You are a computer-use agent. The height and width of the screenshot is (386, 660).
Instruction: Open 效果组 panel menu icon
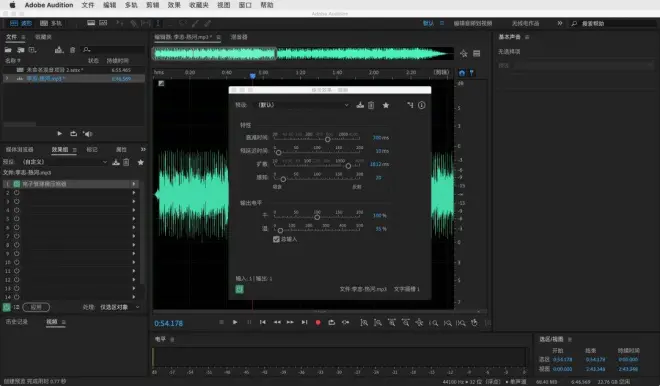click(x=75, y=150)
